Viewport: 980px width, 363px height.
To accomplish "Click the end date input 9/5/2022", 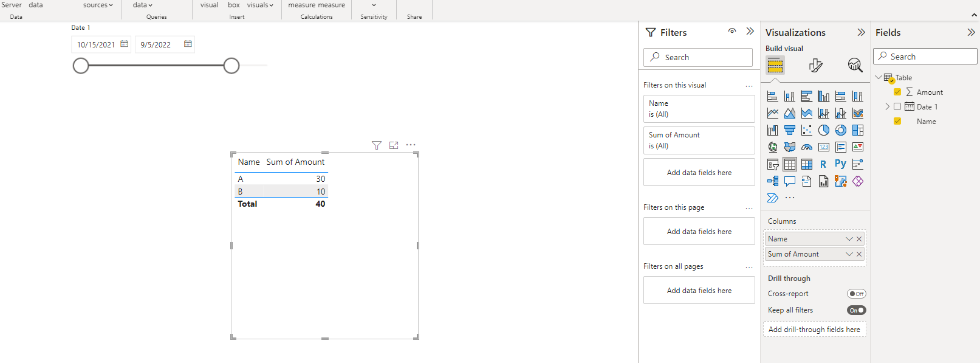I will click(156, 44).
